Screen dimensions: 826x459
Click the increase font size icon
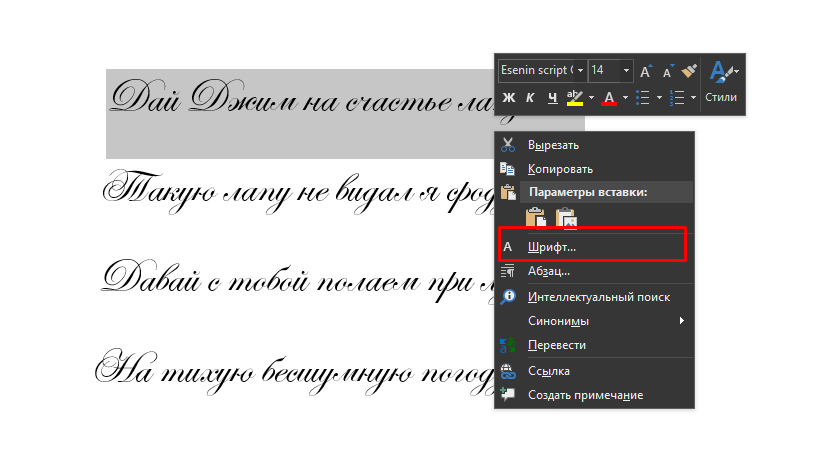point(646,71)
